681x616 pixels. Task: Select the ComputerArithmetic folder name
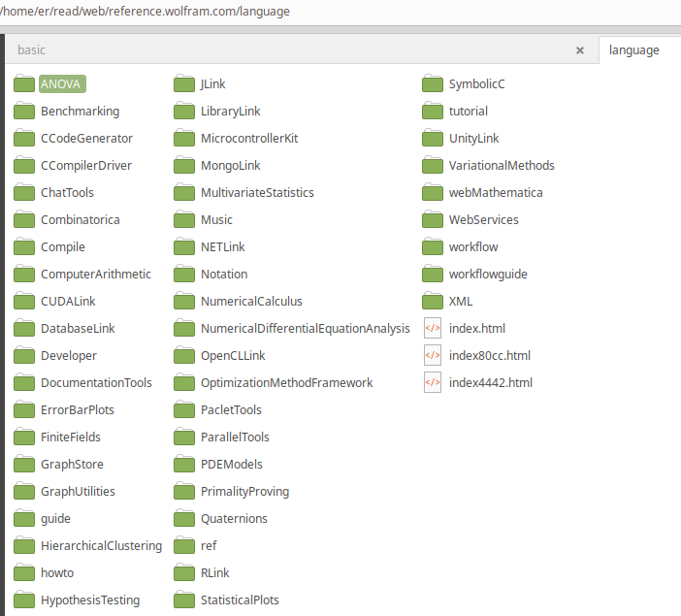(96, 275)
